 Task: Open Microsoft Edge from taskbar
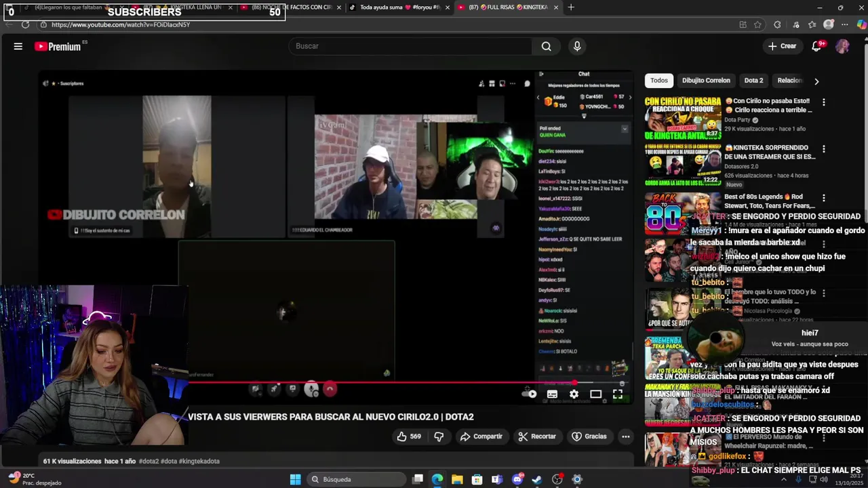tap(437, 479)
